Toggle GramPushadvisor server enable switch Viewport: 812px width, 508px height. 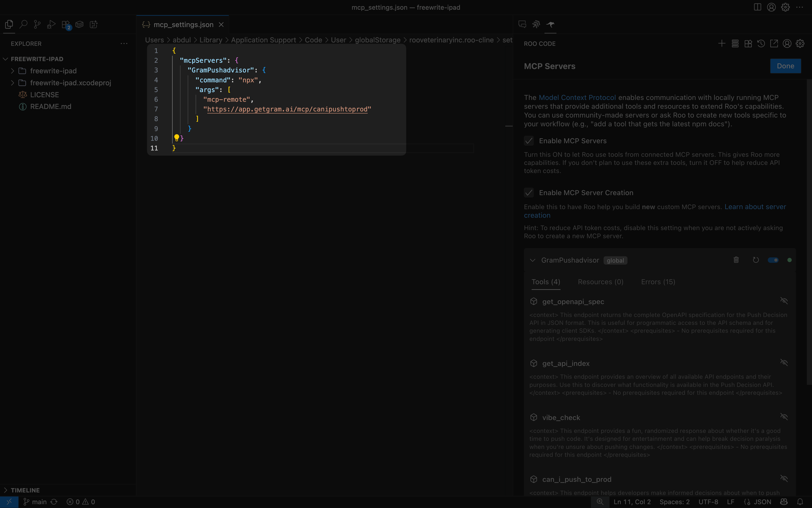pyautogui.click(x=773, y=260)
